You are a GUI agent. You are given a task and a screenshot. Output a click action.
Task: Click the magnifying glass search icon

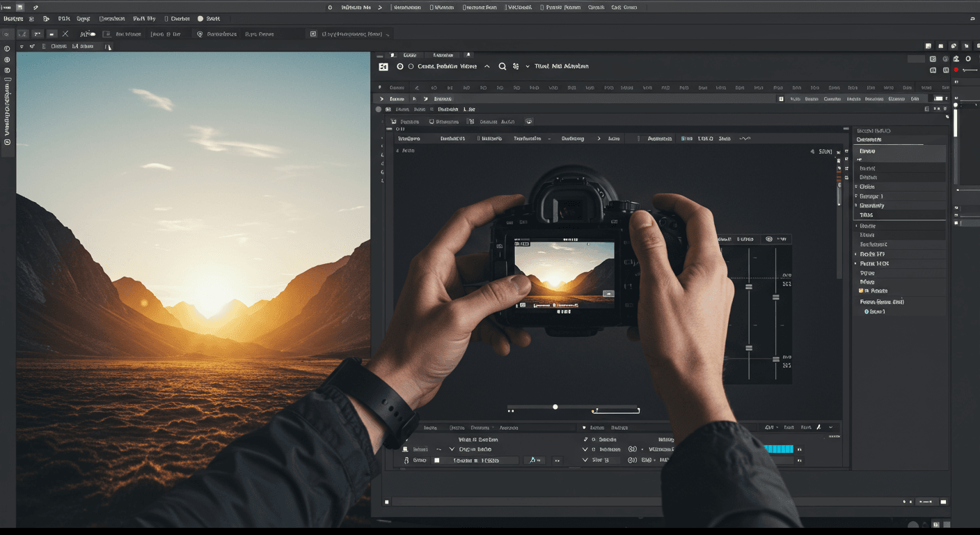tap(502, 66)
